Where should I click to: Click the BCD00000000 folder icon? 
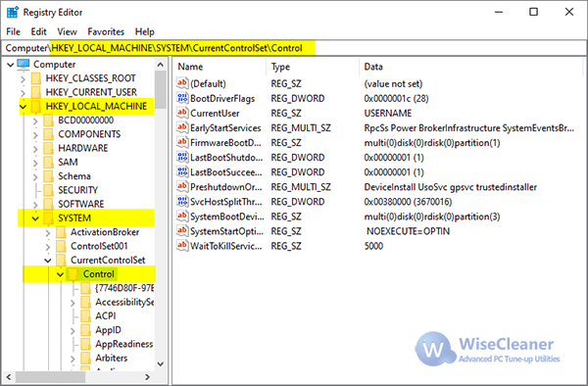[49, 121]
